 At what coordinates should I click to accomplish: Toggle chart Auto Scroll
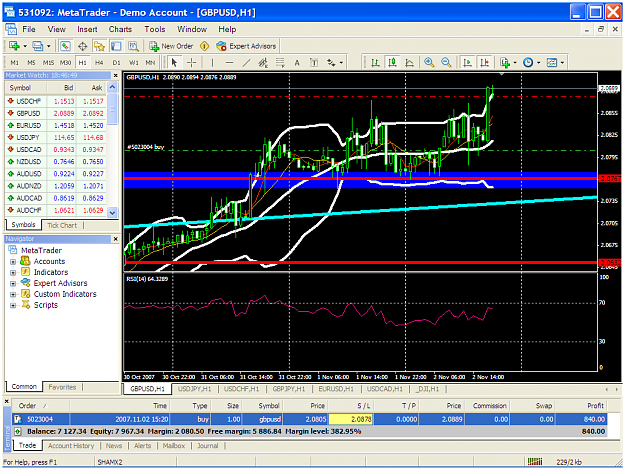(467, 62)
